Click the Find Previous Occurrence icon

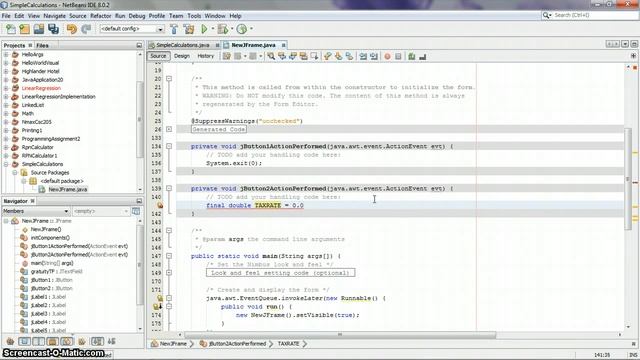tap(282, 56)
